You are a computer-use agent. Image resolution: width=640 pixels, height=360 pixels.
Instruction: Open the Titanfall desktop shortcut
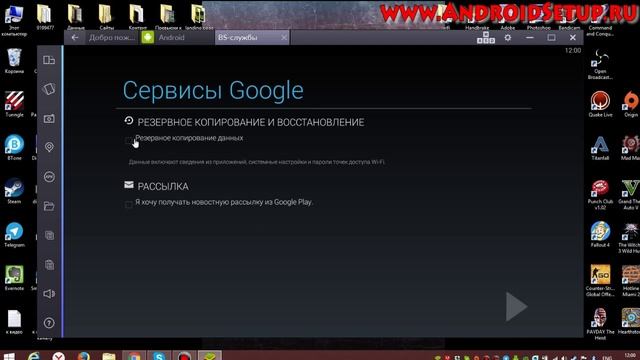pos(600,148)
